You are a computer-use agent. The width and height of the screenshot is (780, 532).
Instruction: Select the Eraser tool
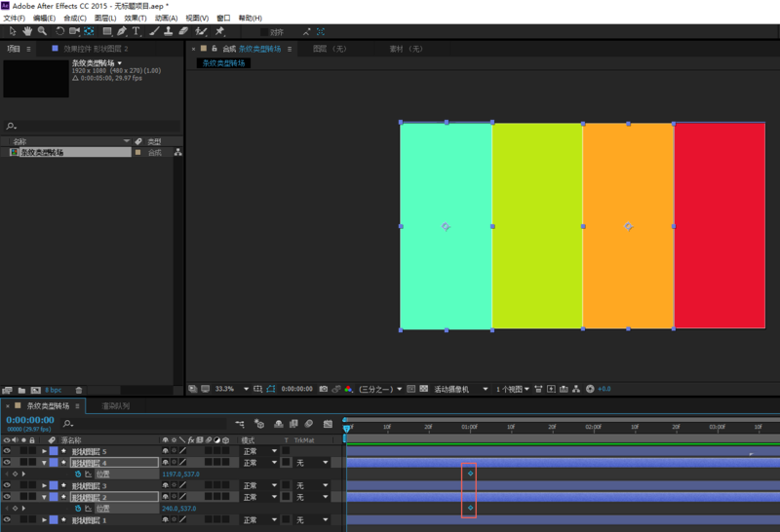point(183,31)
